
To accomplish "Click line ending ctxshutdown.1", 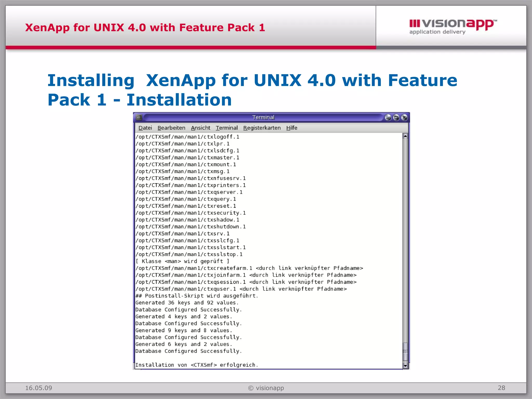I will click(x=191, y=227).
